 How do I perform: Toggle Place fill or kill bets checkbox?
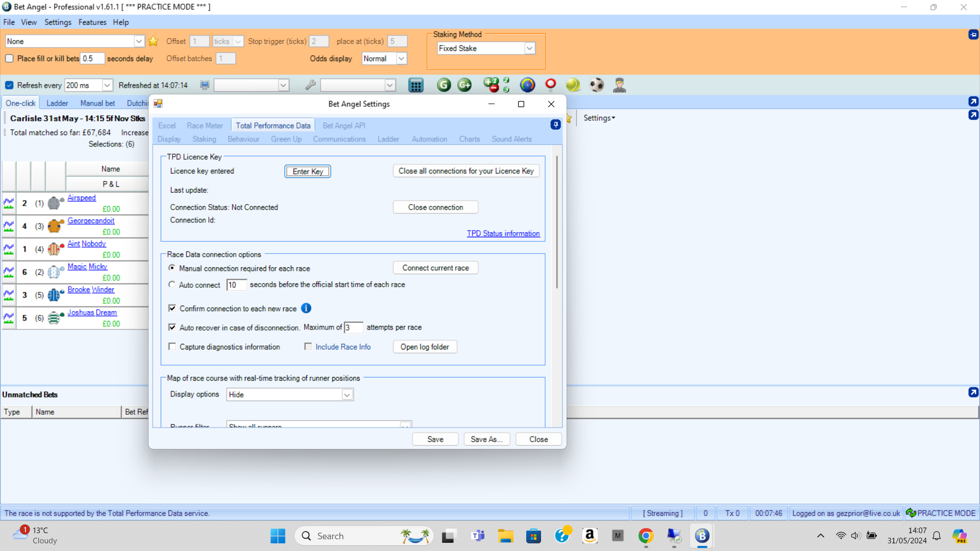9,59
